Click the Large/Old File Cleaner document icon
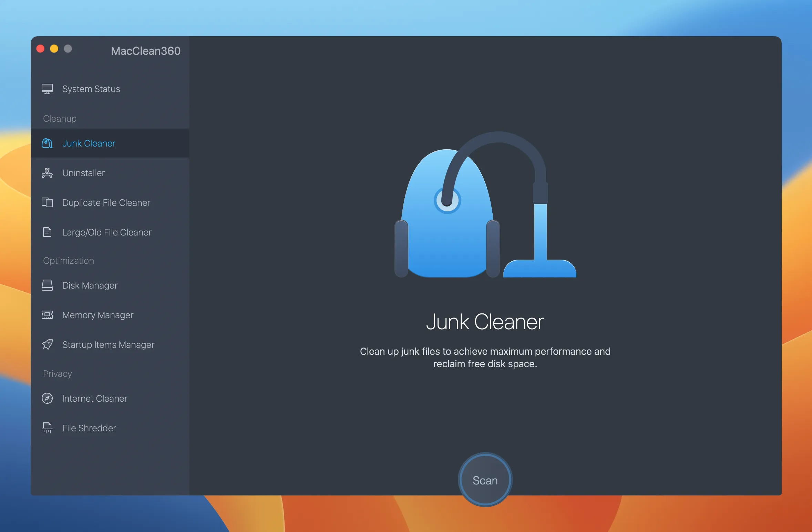Viewport: 812px width, 532px height. coord(47,232)
